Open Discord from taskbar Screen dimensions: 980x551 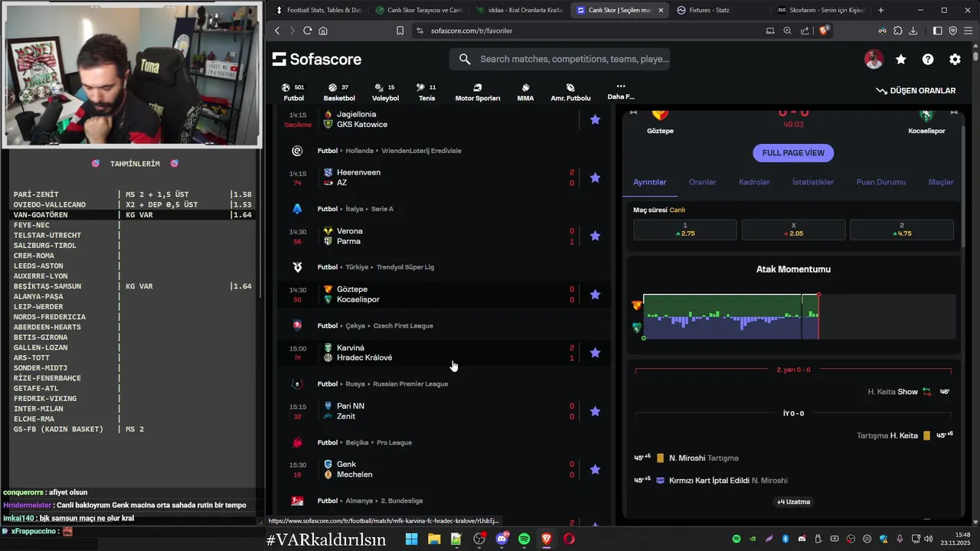[501, 539]
